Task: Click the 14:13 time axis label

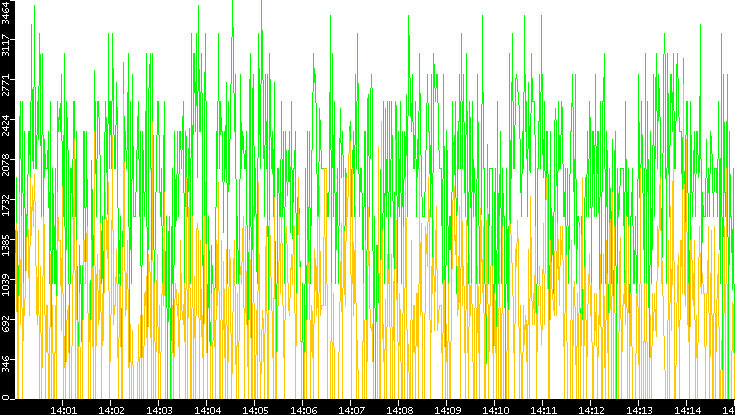Action: 639,409
